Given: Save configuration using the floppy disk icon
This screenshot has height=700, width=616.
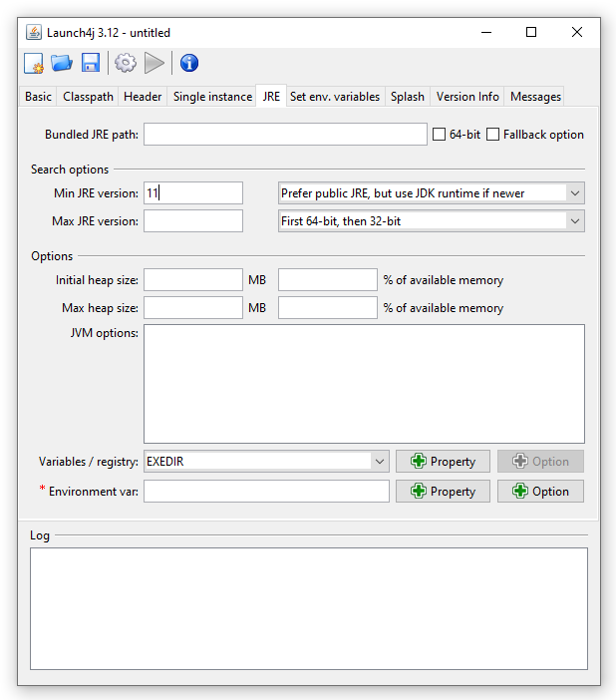Looking at the screenshot, I should [91, 63].
